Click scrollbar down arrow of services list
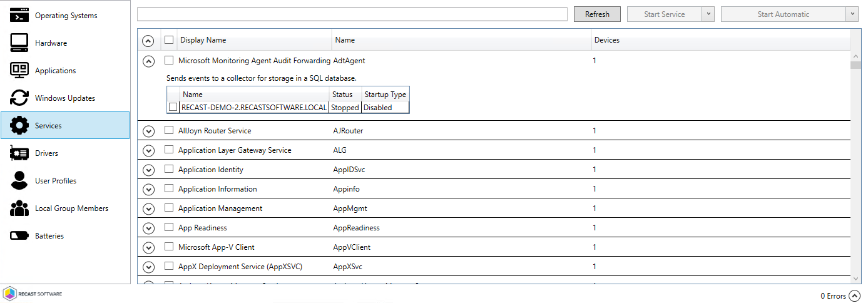 (855, 278)
